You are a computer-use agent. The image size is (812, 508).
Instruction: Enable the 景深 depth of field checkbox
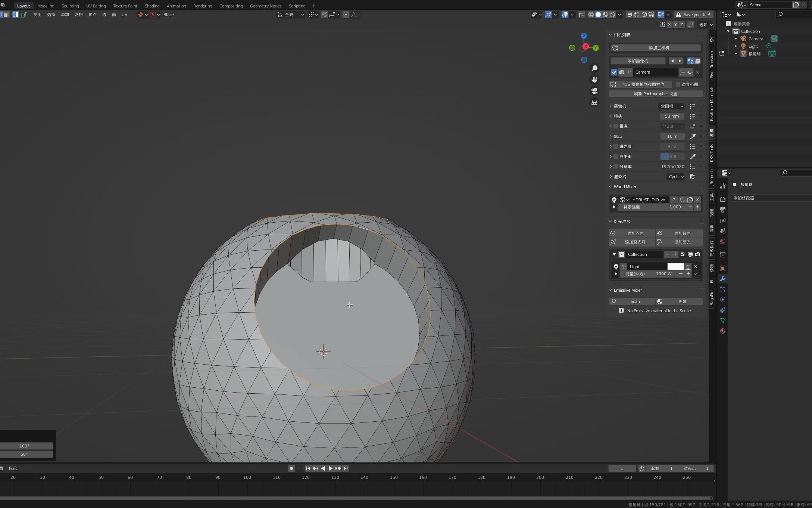(x=616, y=126)
